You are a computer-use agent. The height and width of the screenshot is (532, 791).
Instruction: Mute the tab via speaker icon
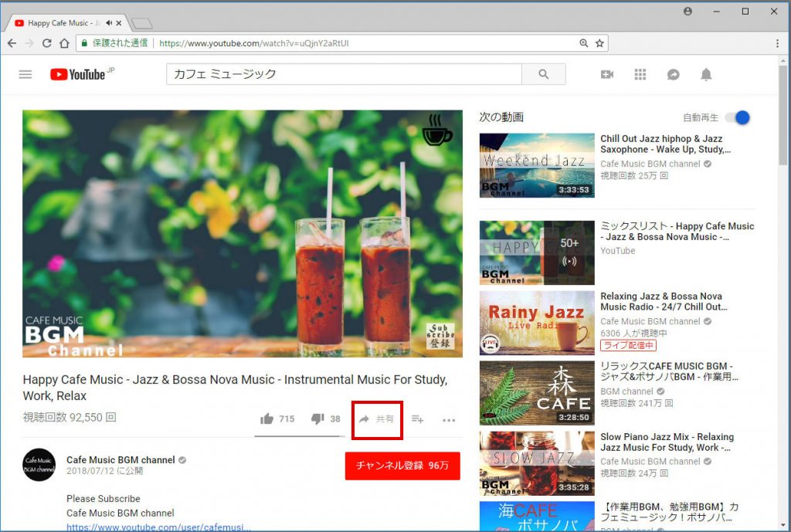[x=109, y=22]
